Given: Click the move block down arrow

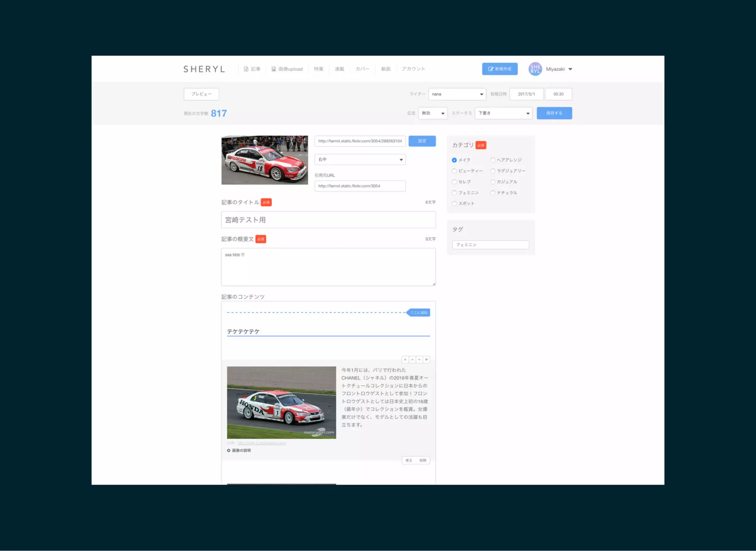Looking at the screenshot, I should point(419,360).
